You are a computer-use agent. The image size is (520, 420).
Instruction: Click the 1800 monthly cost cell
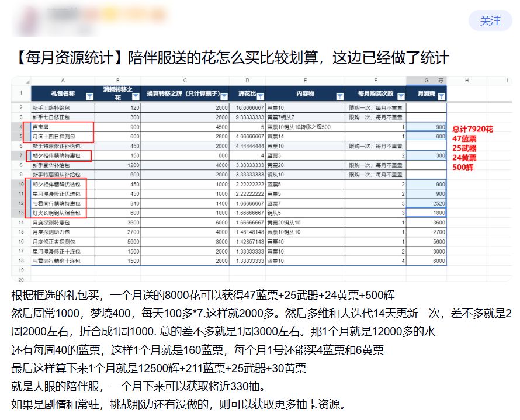[x=427, y=213]
